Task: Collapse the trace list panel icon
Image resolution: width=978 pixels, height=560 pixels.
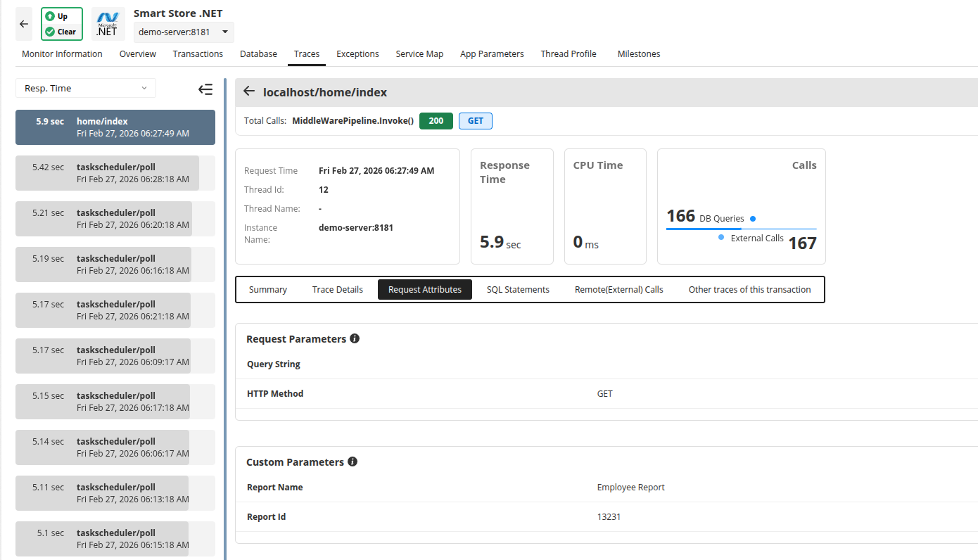Action: point(205,89)
